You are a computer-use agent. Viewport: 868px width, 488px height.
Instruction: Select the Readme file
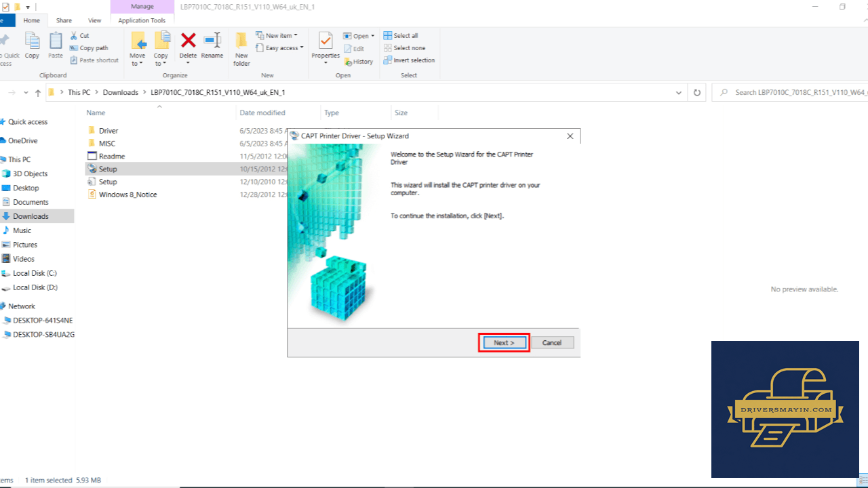[112, 157]
